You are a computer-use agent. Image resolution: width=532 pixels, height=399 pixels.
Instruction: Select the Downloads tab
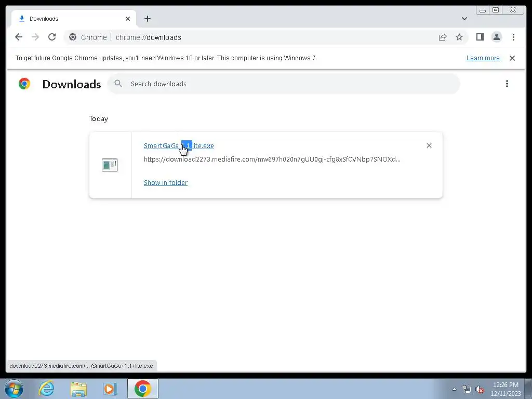tap(74, 19)
